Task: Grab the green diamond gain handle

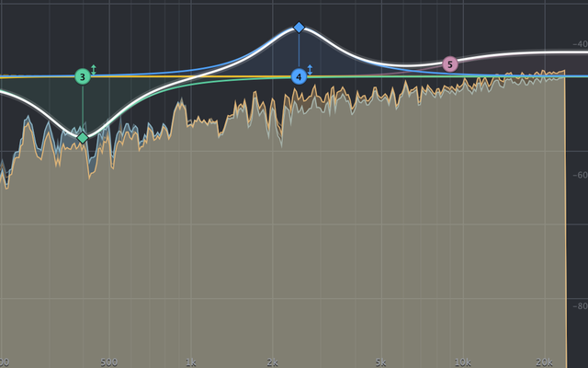Action: 83,138
